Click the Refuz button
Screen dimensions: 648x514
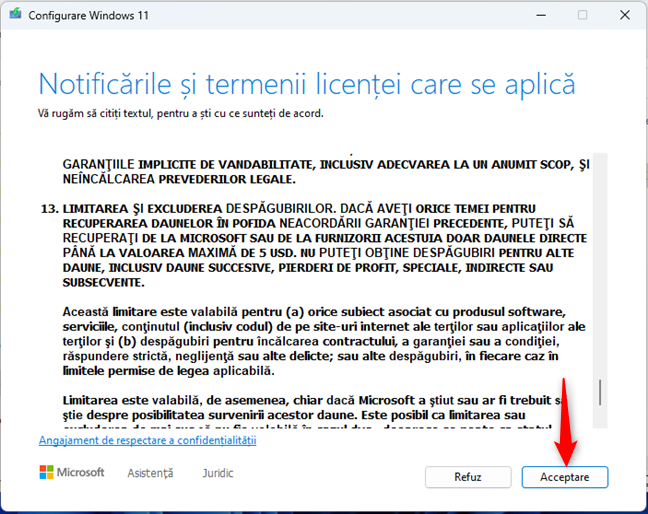[468, 477]
